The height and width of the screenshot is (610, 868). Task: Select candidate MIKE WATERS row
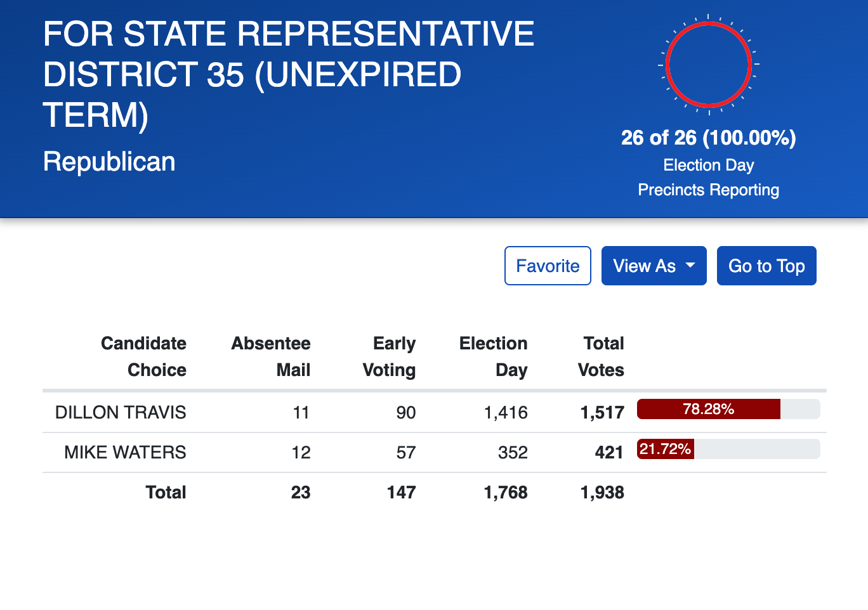(124, 452)
